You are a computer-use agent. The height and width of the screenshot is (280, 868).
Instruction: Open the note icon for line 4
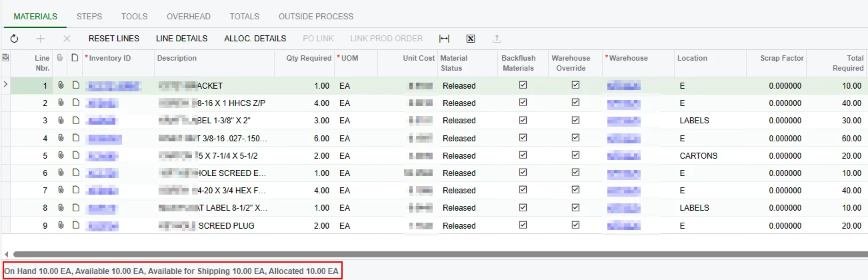pos(75,138)
